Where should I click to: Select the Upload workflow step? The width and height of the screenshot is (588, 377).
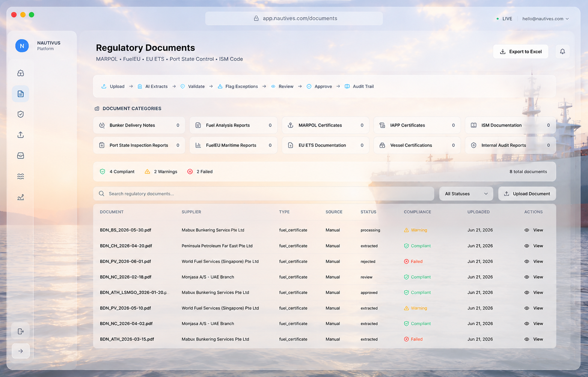[x=113, y=86]
